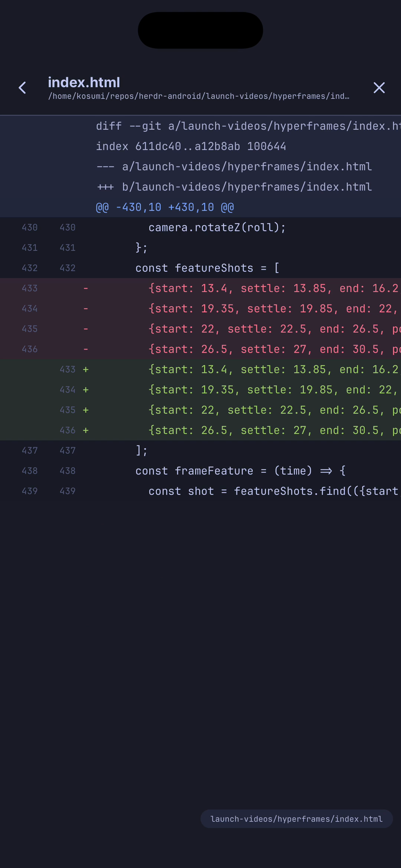The image size is (401, 868).
Task: Tap the '@@ -430,10 +430,10 @@' hunk header
Action: tap(200, 207)
